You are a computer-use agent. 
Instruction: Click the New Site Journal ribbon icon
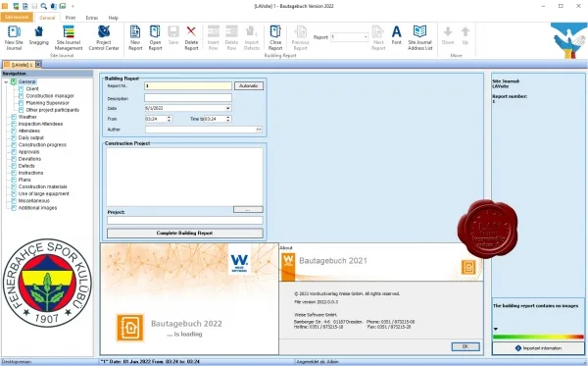(14, 32)
